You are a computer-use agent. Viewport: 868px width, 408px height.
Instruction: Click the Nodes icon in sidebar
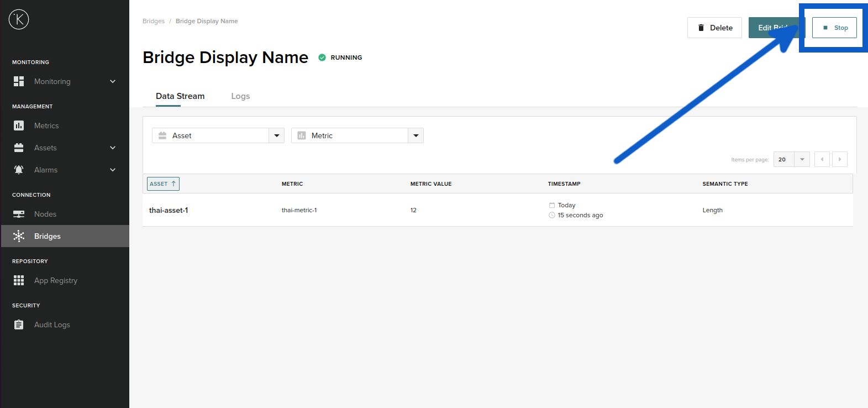tap(19, 214)
